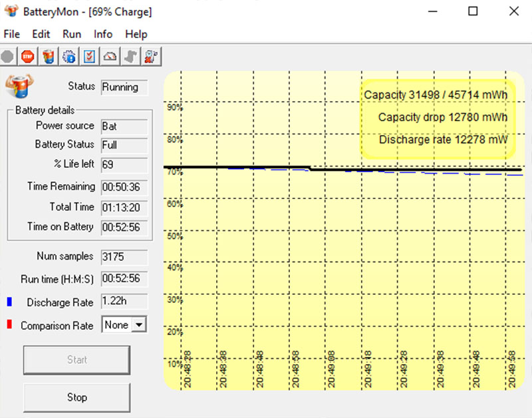The width and height of the screenshot is (532, 418).
Task: Click the "Num samples" label
Action: click(65, 256)
